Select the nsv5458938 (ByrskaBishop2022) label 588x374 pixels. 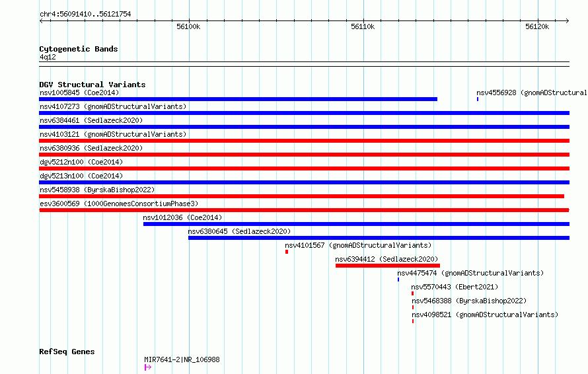click(x=97, y=190)
